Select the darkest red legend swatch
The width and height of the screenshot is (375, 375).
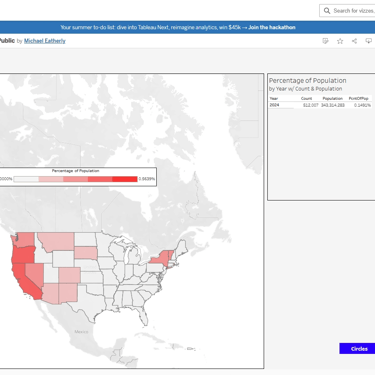coord(125,179)
